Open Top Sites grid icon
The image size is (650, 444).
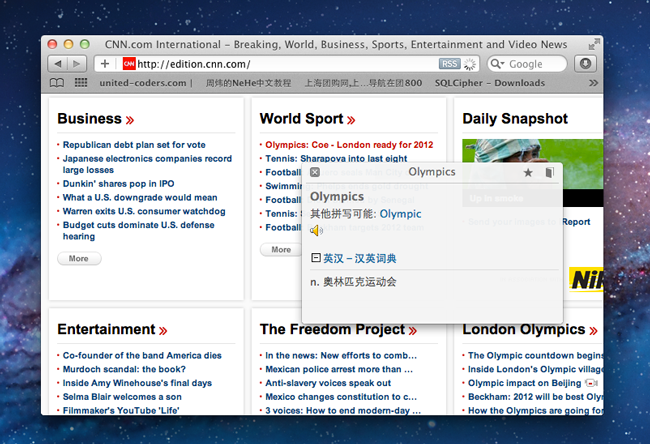81,83
